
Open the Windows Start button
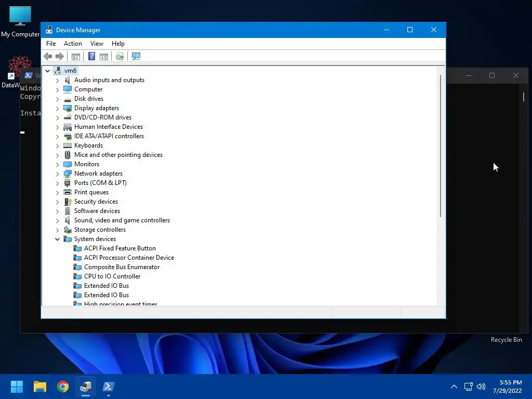click(17, 387)
